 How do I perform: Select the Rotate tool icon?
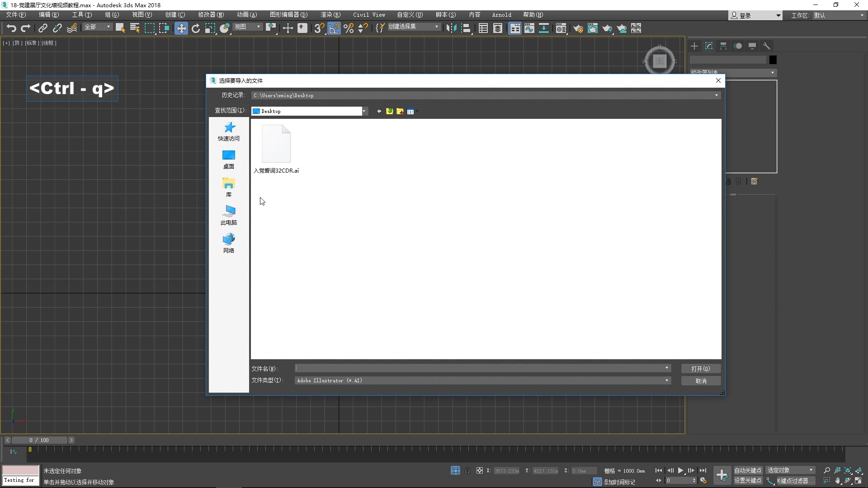[196, 28]
